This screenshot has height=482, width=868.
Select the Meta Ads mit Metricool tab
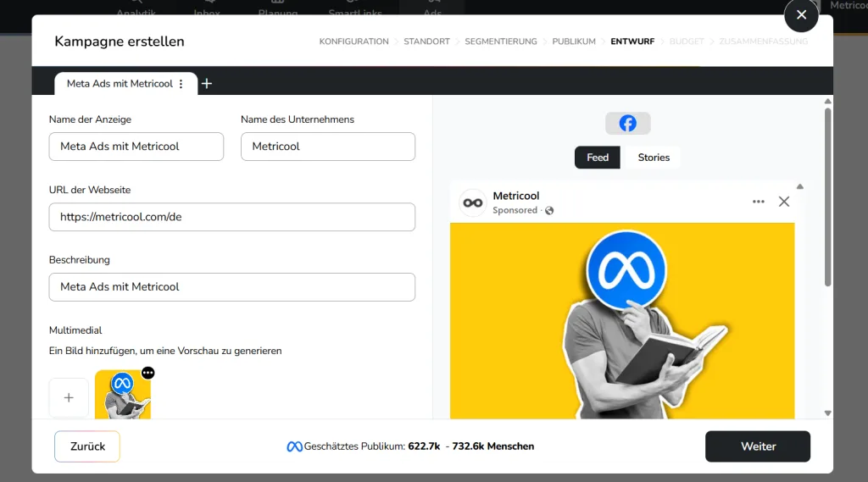[x=119, y=84]
